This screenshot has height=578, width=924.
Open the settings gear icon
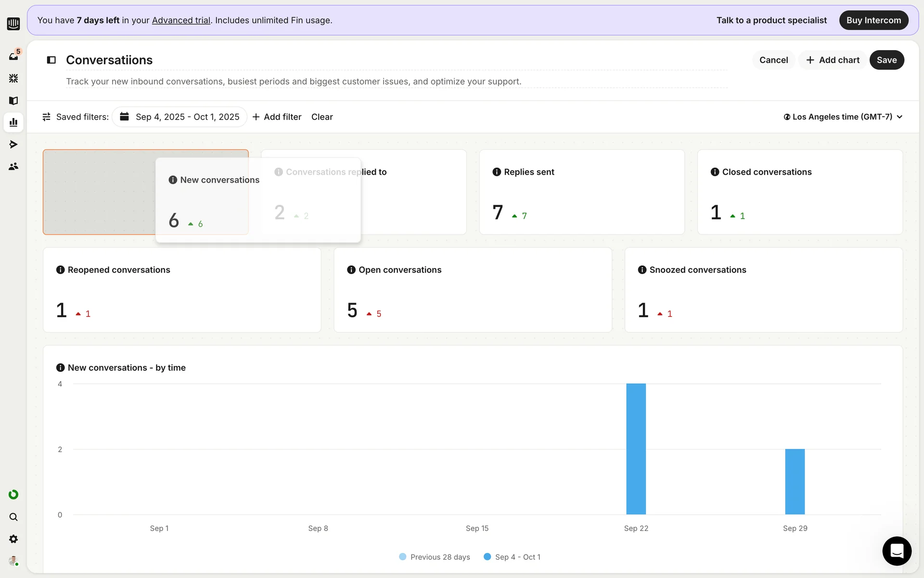pyautogui.click(x=13, y=539)
